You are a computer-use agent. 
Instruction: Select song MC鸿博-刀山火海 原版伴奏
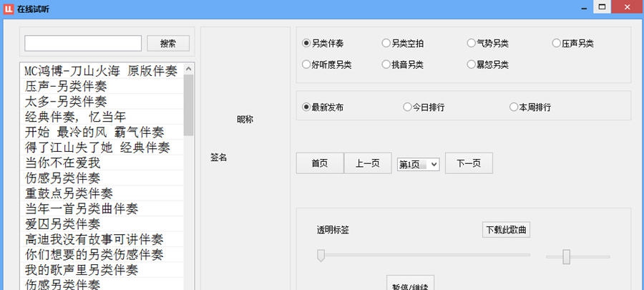coord(101,71)
